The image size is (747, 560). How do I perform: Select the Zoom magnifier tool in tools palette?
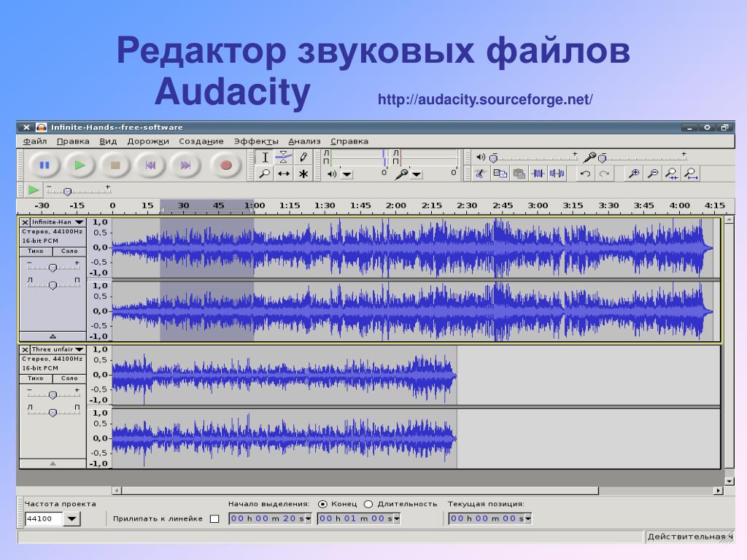click(x=264, y=174)
